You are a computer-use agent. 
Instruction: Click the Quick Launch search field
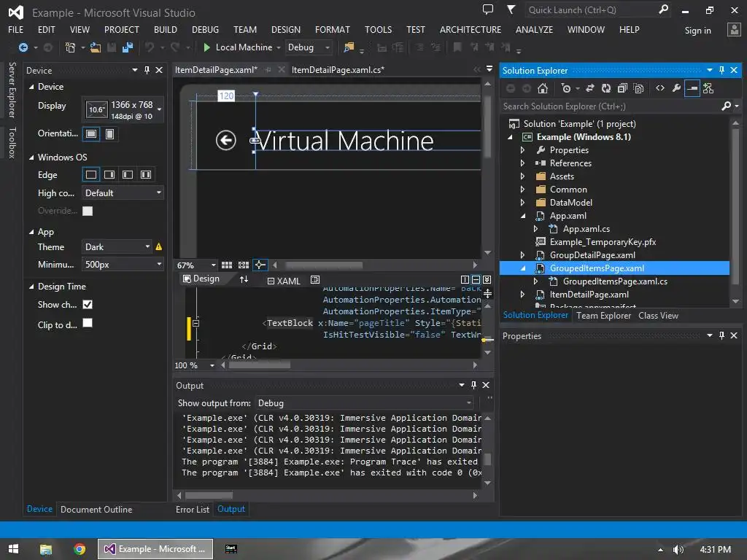coord(598,9)
